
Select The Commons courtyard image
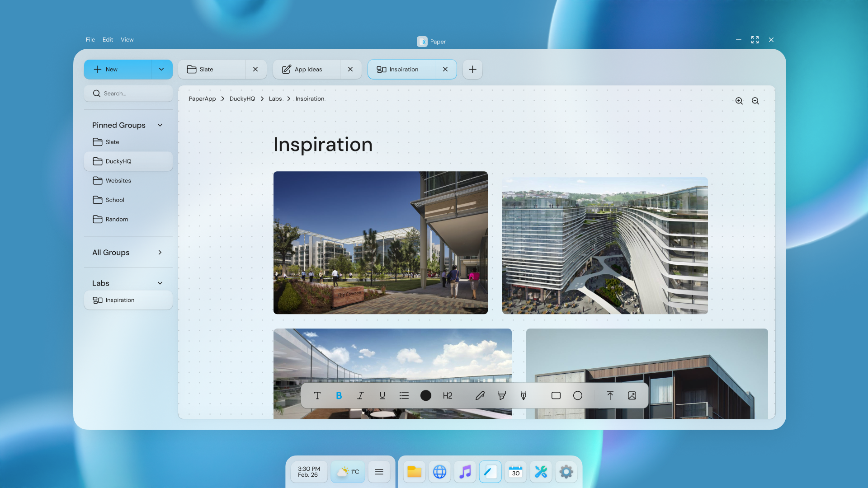pos(381,243)
